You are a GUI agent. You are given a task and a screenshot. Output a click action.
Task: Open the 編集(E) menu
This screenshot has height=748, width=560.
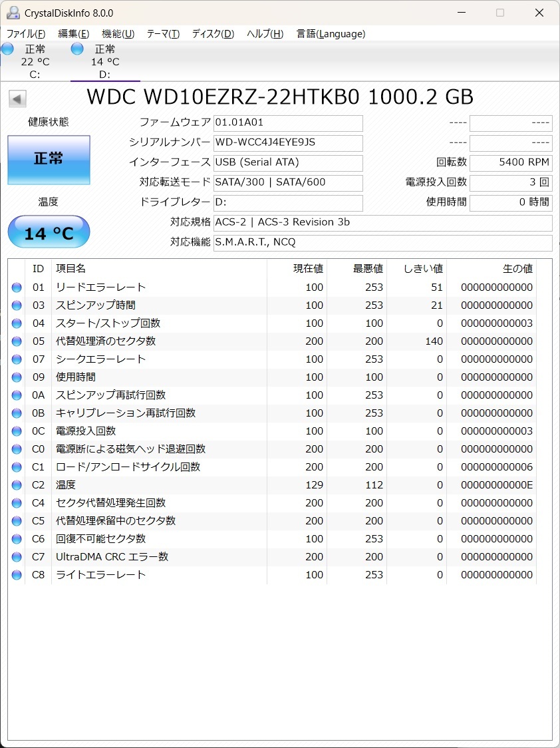coord(73,34)
